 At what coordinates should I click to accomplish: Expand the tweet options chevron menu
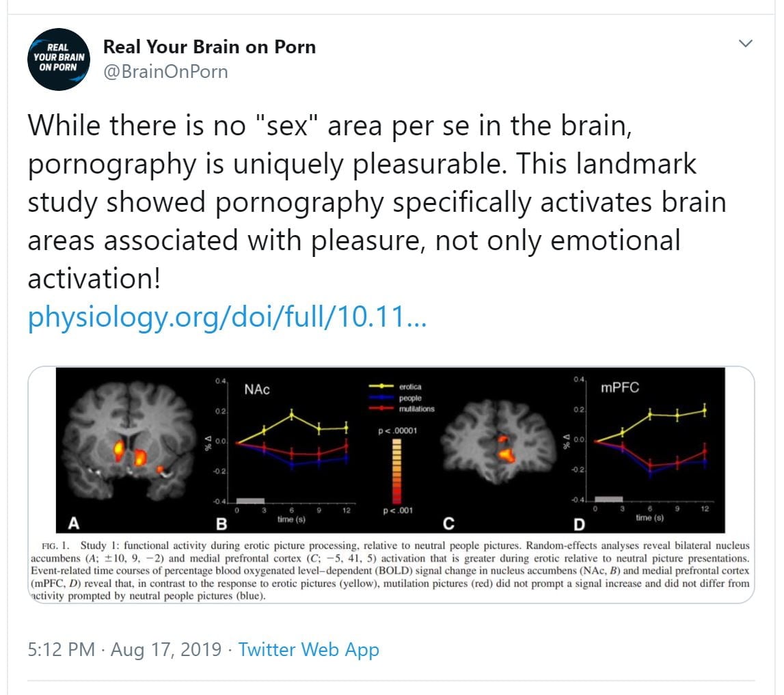coord(746,44)
